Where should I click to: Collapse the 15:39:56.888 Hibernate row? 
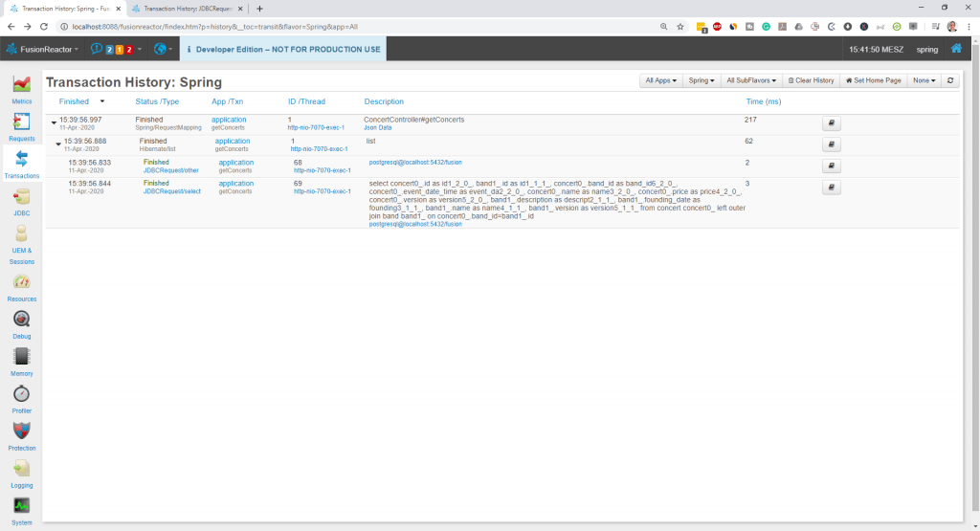tap(58, 144)
